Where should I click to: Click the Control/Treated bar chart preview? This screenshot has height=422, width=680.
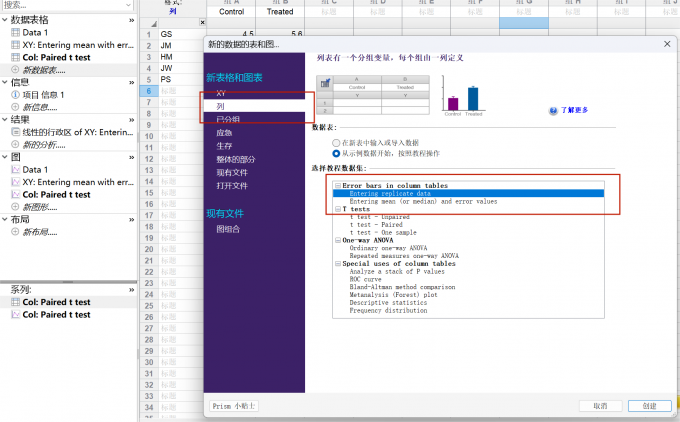pyautogui.click(x=463, y=96)
